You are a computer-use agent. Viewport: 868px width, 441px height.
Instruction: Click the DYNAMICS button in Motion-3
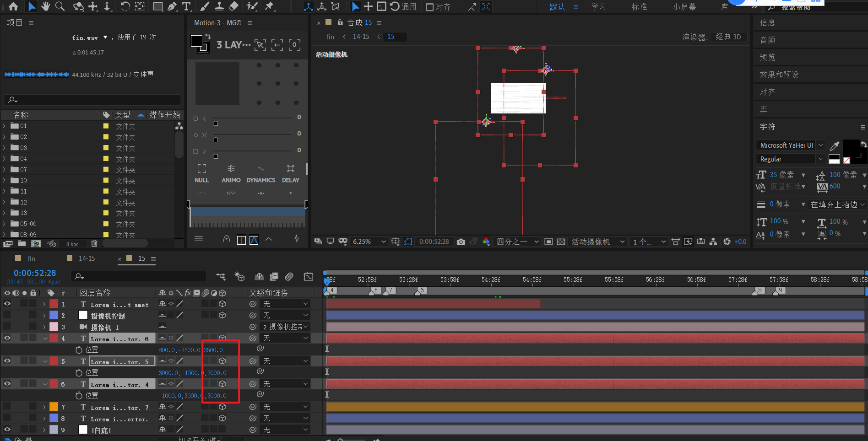point(261,174)
